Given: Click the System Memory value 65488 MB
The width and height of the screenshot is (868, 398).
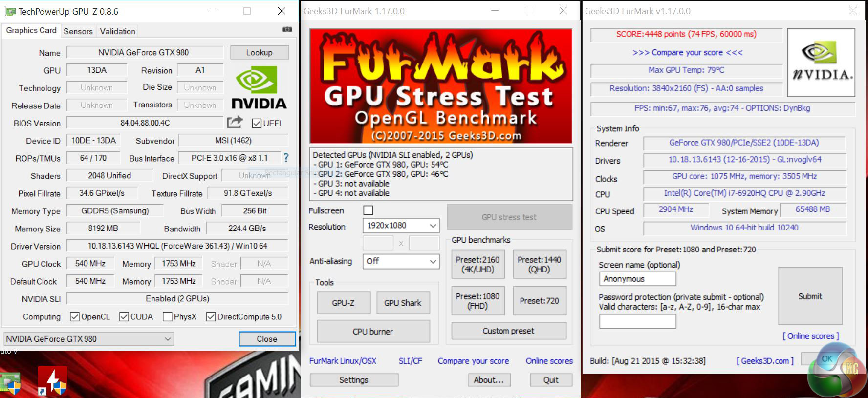Looking at the screenshot, I should tap(813, 209).
